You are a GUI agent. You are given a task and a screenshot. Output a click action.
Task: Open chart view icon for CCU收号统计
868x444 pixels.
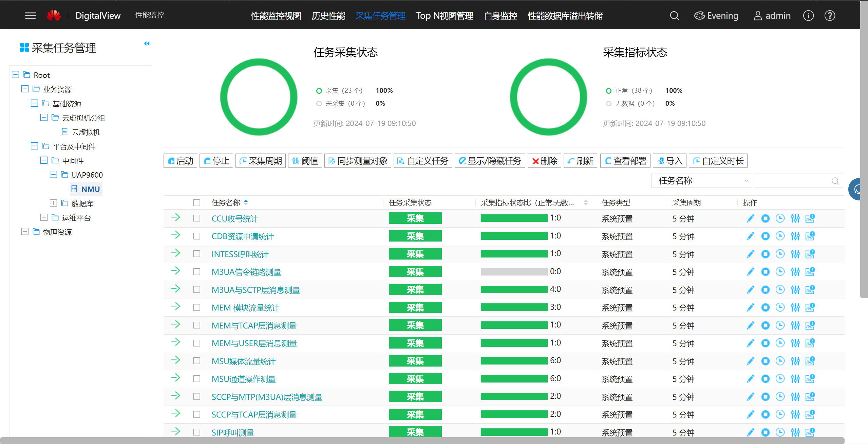point(810,218)
